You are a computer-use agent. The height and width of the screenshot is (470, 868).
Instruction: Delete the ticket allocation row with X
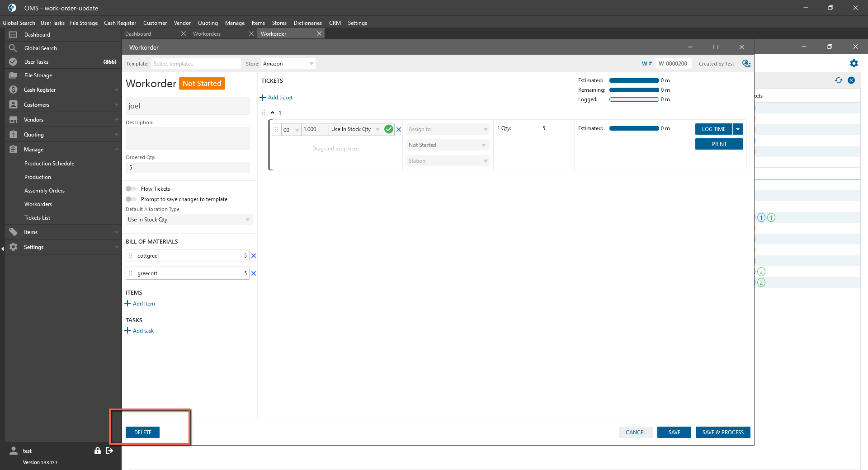click(399, 130)
